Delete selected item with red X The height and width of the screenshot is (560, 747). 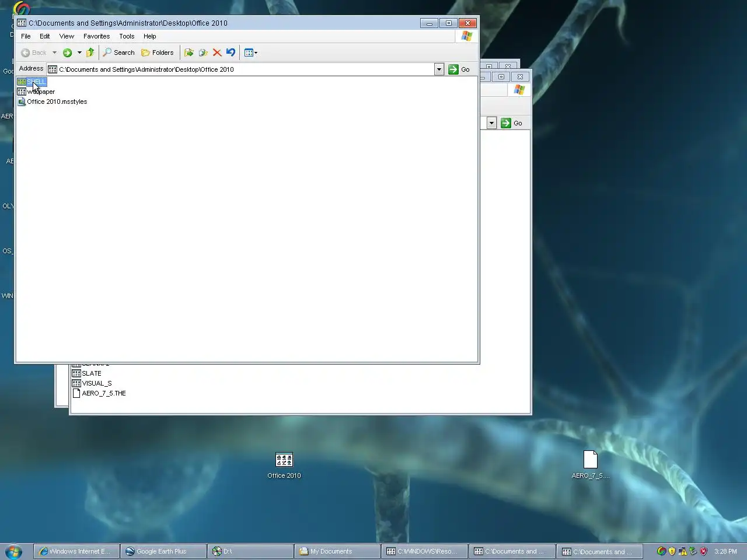tap(217, 52)
